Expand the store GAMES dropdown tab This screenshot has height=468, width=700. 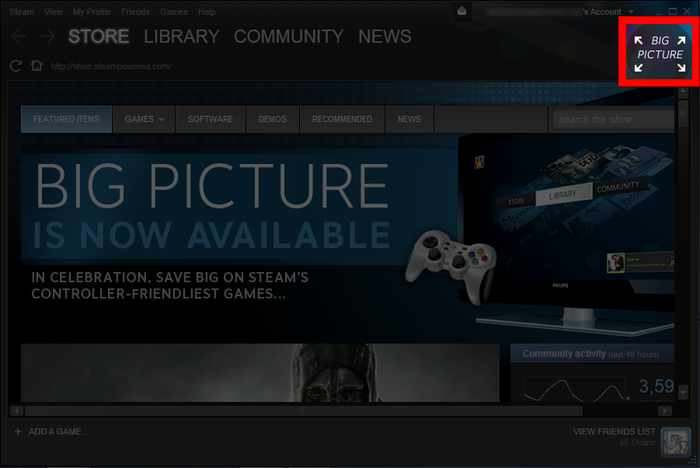point(144,119)
